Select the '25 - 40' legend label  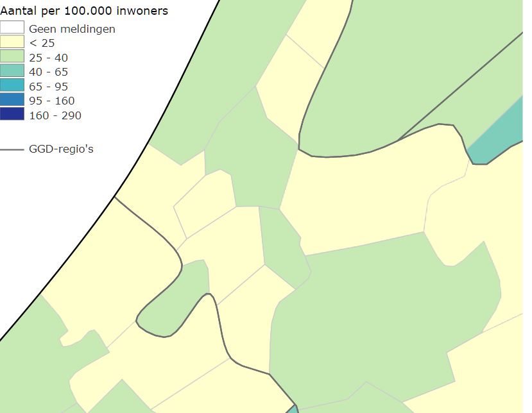point(49,58)
